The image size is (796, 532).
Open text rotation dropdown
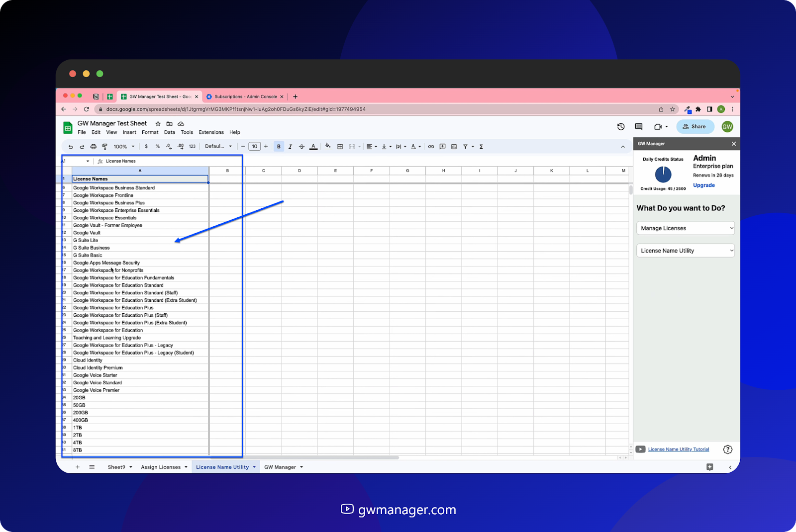pos(416,147)
